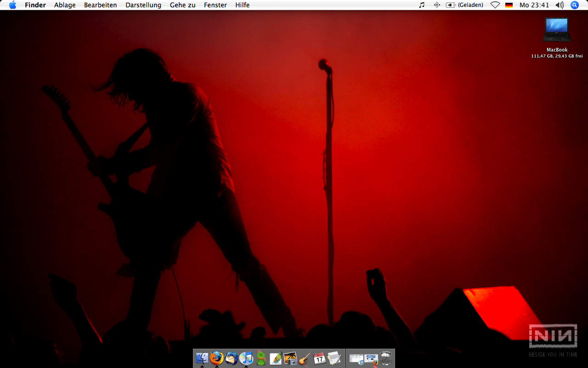Click the Finder icon in the dock

pyautogui.click(x=202, y=358)
